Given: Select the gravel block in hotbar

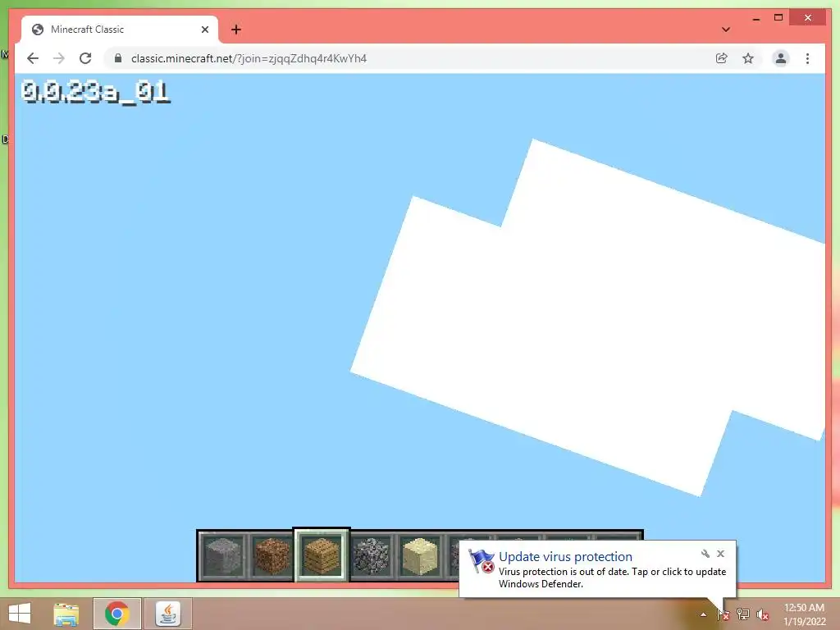Looking at the screenshot, I should point(371,556).
